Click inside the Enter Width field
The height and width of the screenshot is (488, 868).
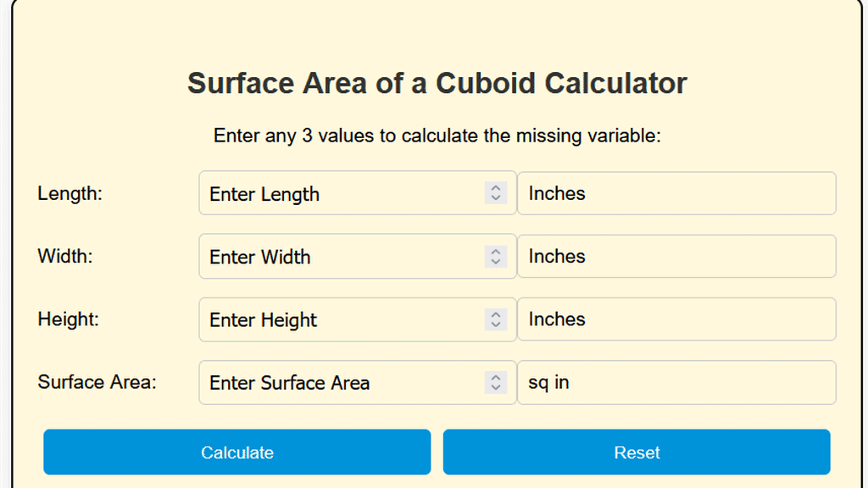tap(339, 257)
